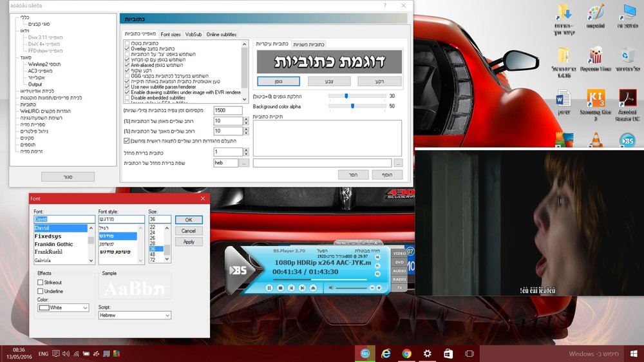Open the ML media library button
Screen dimensions: 644x362
tap(377, 257)
